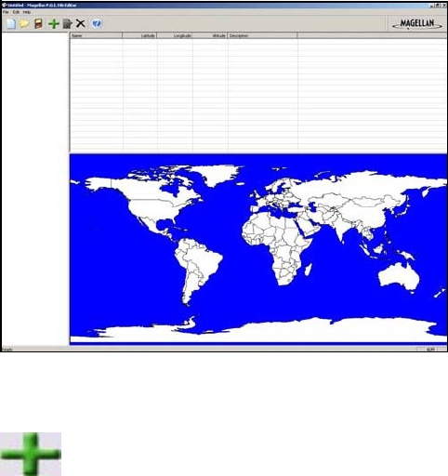The height and width of the screenshot is (476, 448).
Task: Open the File menu
Action: coord(6,12)
